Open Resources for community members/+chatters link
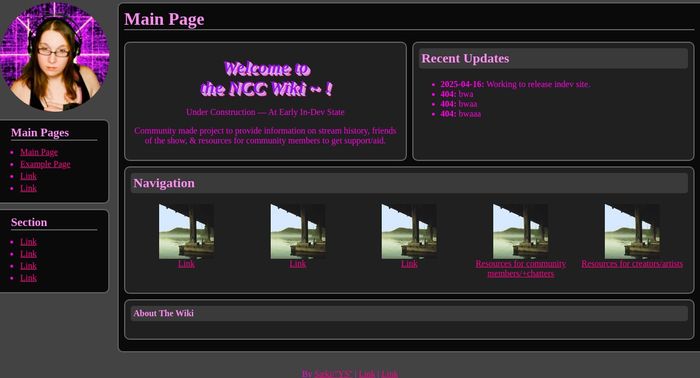The width and height of the screenshot is (700, 378). pos(521,269)
